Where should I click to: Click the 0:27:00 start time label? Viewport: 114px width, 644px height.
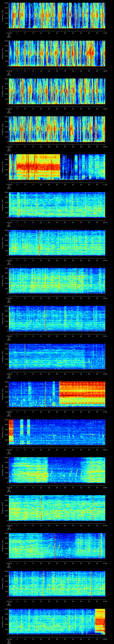[9, 450]
